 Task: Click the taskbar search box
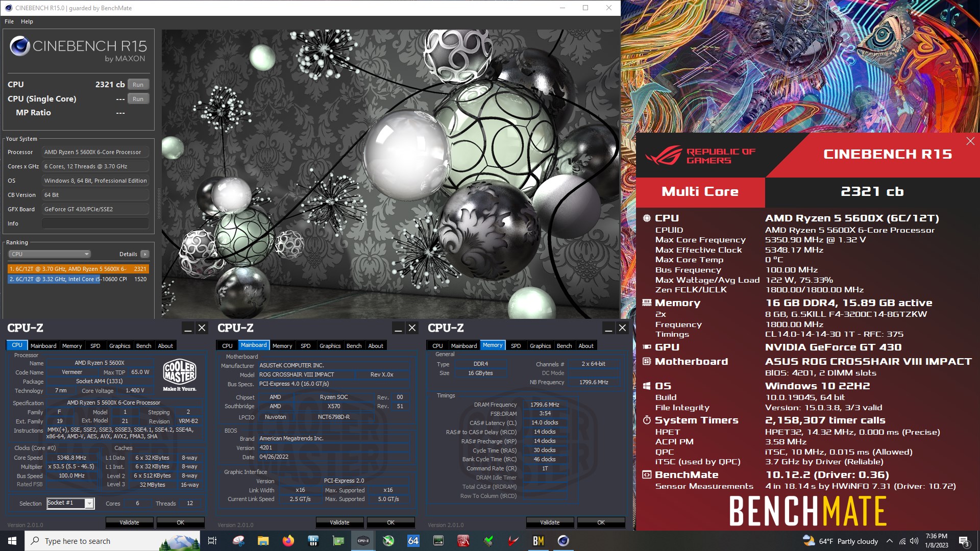[x=112, y=541]
